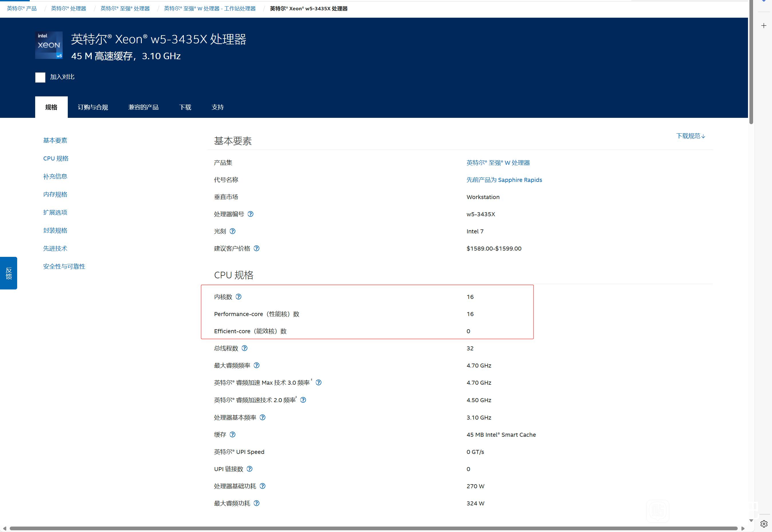Tick the 加入对比 checkbox
Image resolution: width=772 pixels, height=532 pixels.
40,77
